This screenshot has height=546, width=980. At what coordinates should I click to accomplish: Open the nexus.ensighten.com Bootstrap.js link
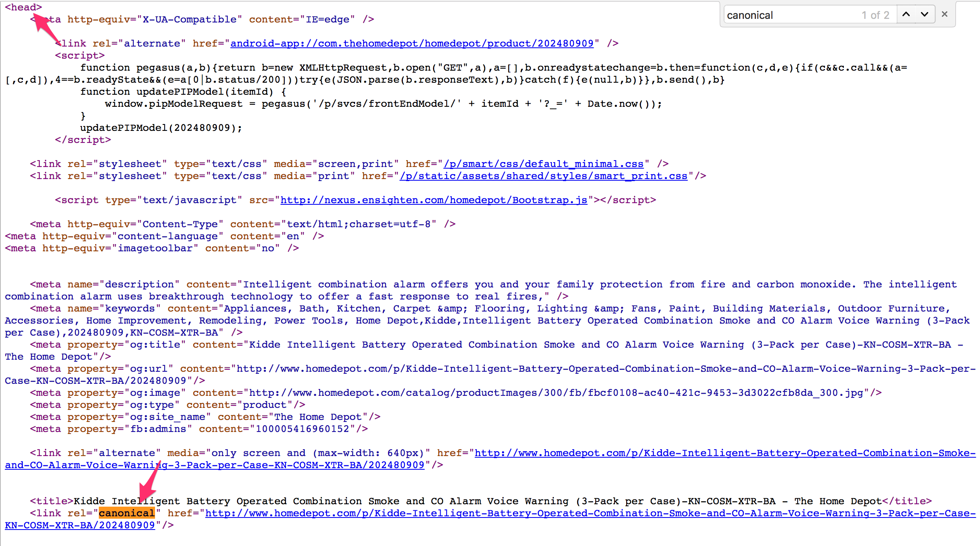[434, 200]
